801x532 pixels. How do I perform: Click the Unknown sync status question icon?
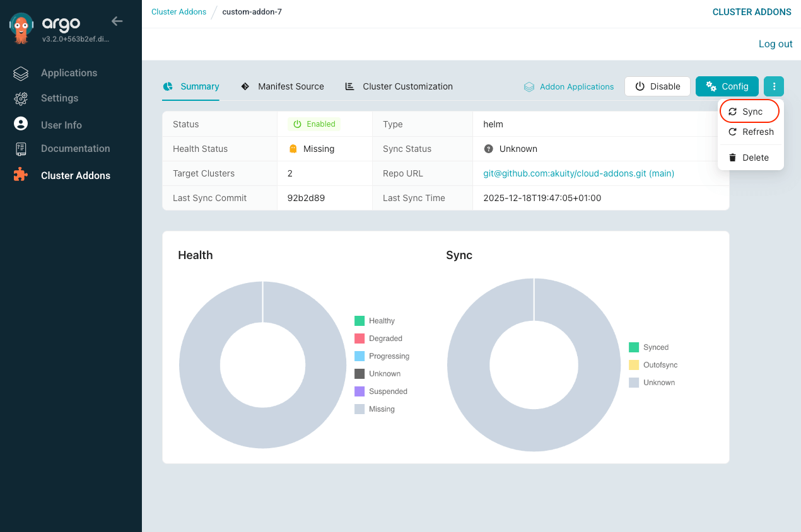click(488, 149)
